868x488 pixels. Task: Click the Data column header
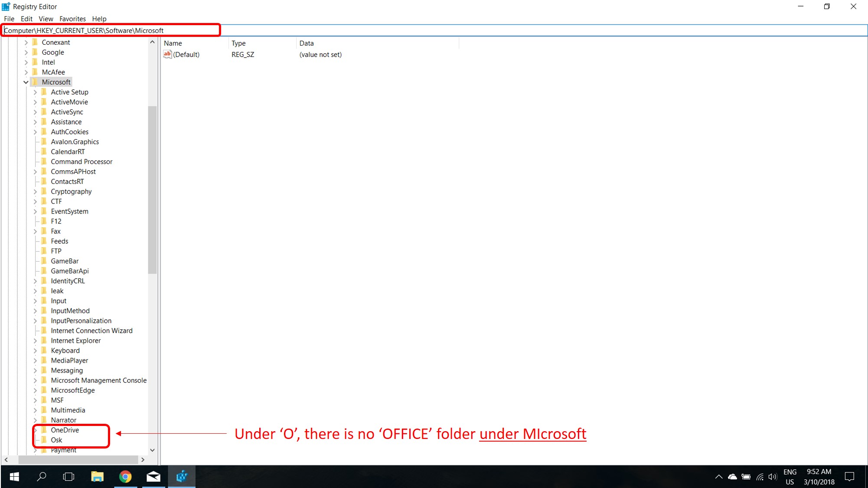306,43
